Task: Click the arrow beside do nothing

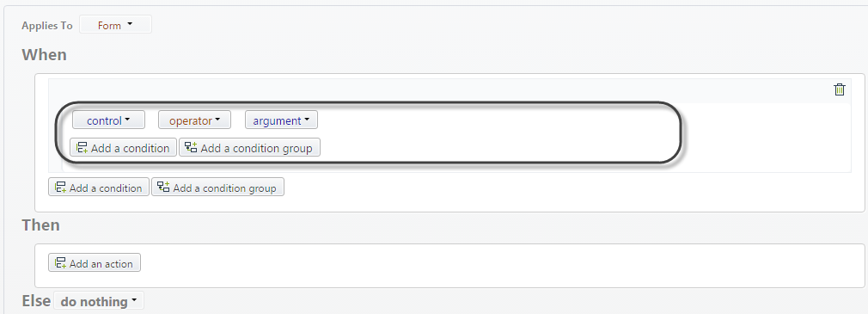Action: [x=134, y=301]
